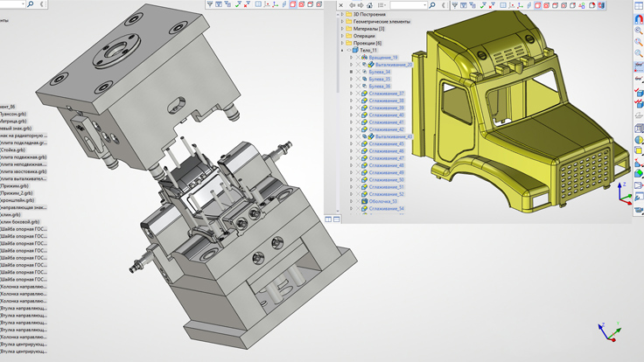This screenshot has height=362, width=644.
Task: Select Сглаживание_46 in the model tree
Action: coord(386,151)
